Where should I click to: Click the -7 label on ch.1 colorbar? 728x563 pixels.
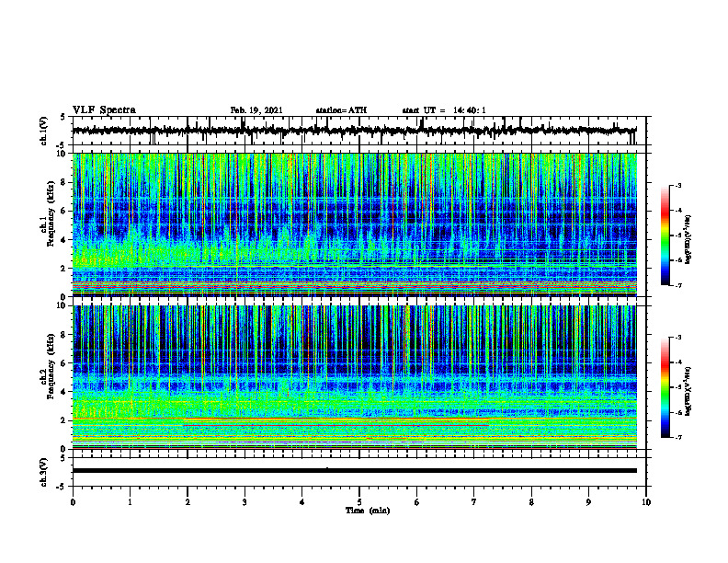point(678,285)
